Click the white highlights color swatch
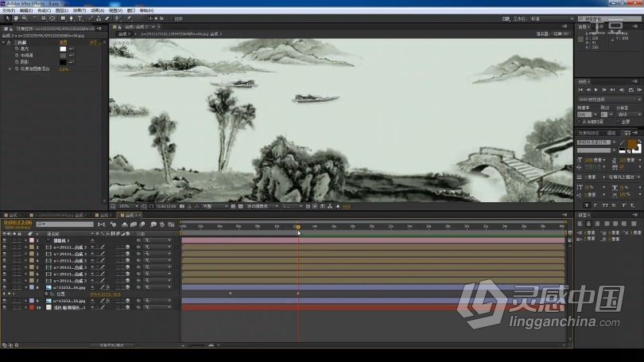The width and height of the screenshot is (644, 362). click(x=63, y=49)
